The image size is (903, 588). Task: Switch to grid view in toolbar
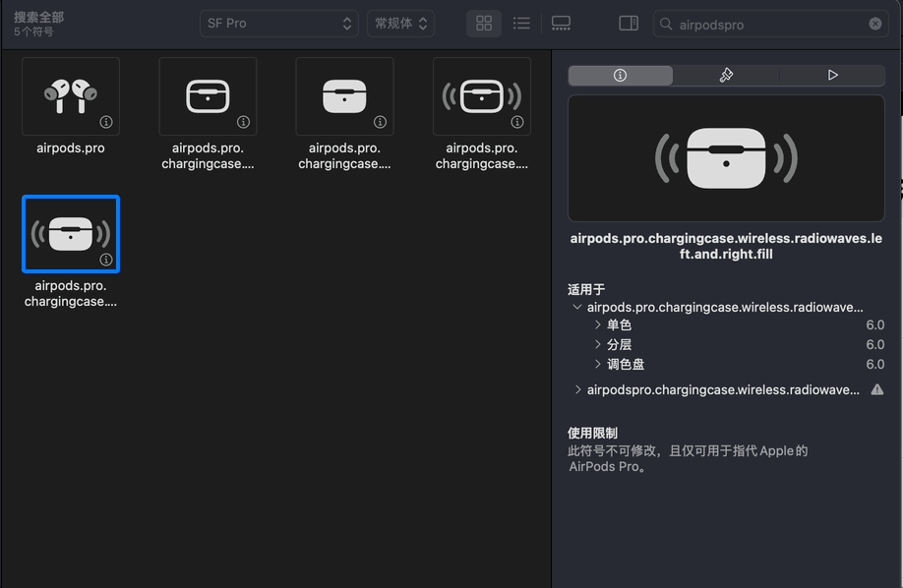483,23
